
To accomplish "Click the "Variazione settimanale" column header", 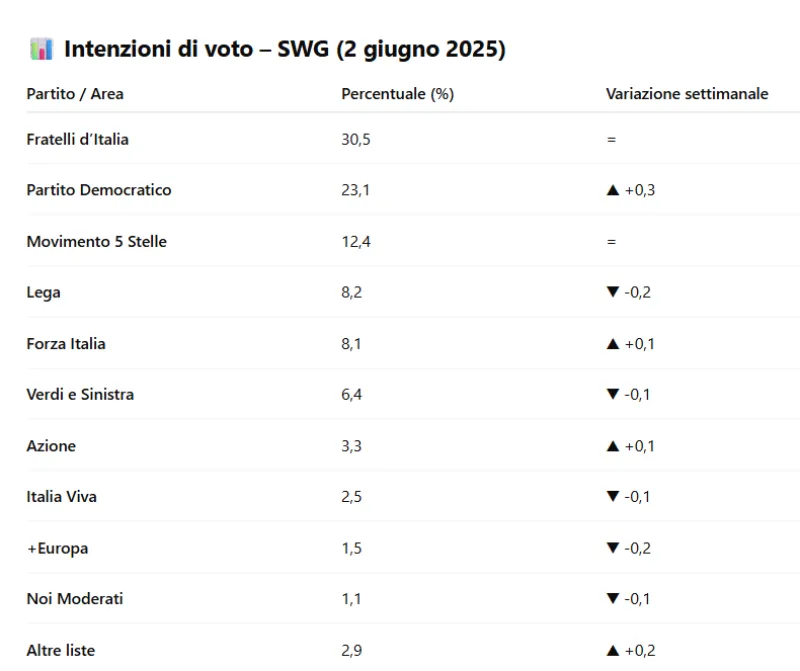I will [x=687, y=94].
